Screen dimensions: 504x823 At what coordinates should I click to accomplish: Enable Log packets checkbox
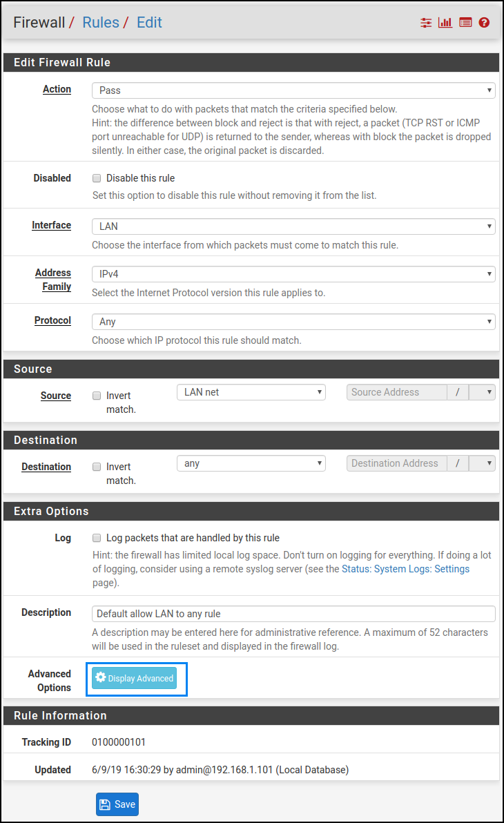97,538
